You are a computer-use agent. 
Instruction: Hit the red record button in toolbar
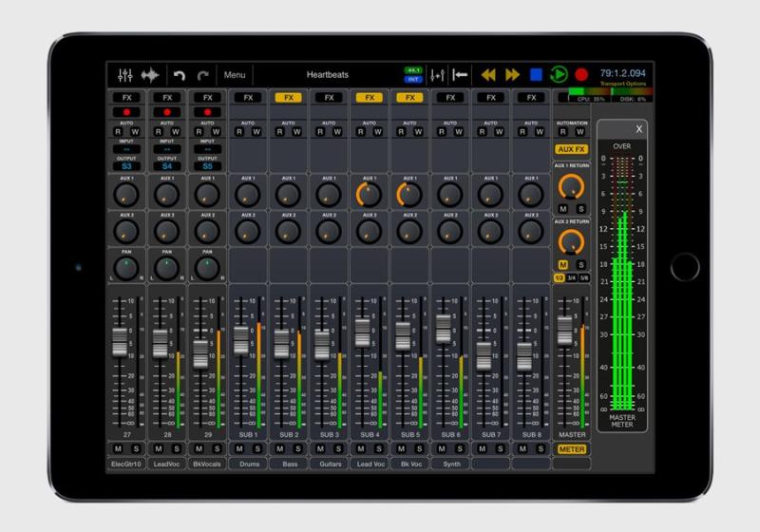click(x=581, y=74)
